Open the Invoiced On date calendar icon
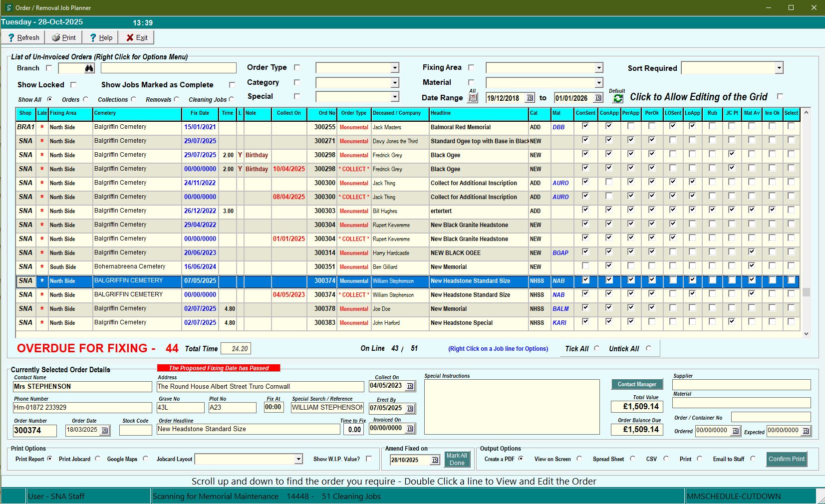825x504 pixels. (410, 429)
